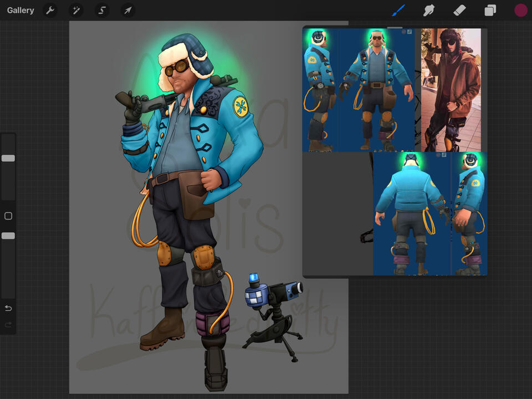Return to the Gallery
This screenshot has height=399, width=532.
click(x=21, y=10)
